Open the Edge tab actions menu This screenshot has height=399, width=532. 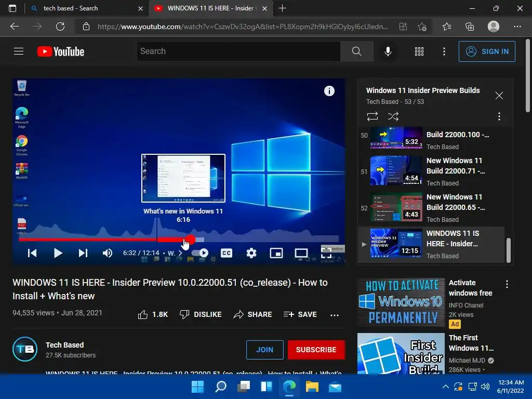point(12,8)
